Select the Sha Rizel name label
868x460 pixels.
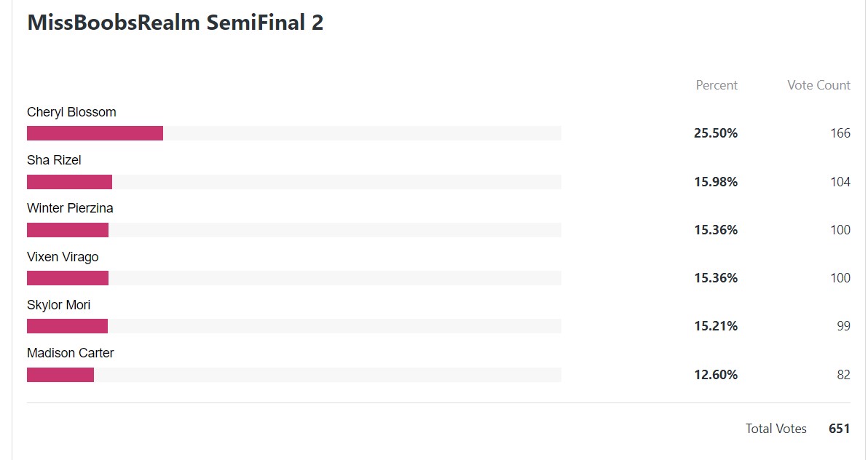coord(54,160)
